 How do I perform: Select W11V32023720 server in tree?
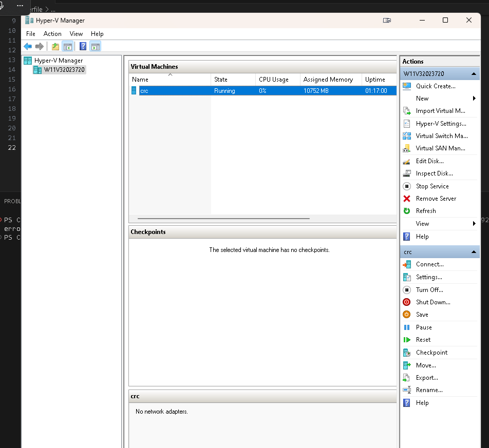[64, 70]
